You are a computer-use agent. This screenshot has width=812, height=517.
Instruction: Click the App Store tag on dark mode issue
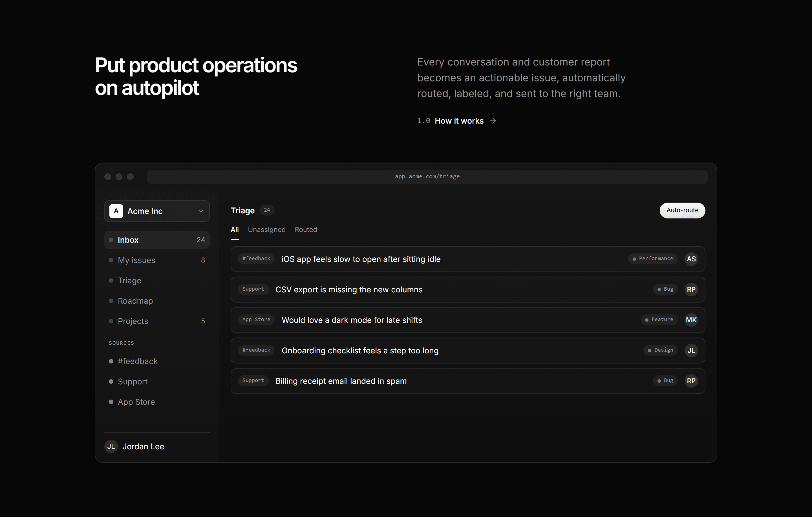(x=256, y=319)
